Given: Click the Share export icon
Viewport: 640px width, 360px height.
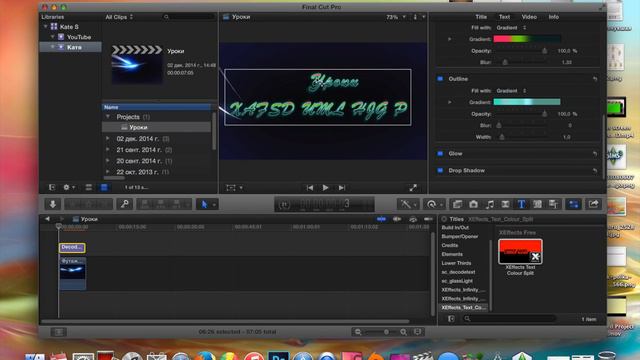Looking at the screenshot, I should tap(593, 204).
